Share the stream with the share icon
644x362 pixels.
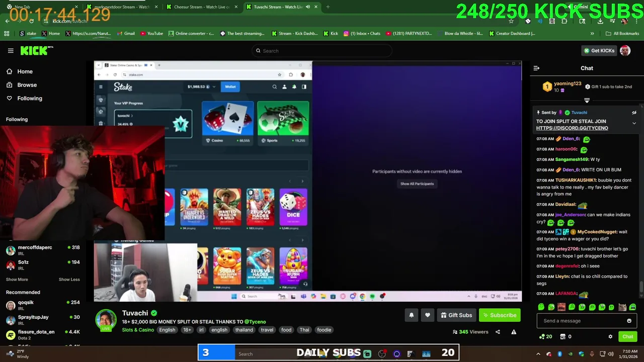[498, 332]
